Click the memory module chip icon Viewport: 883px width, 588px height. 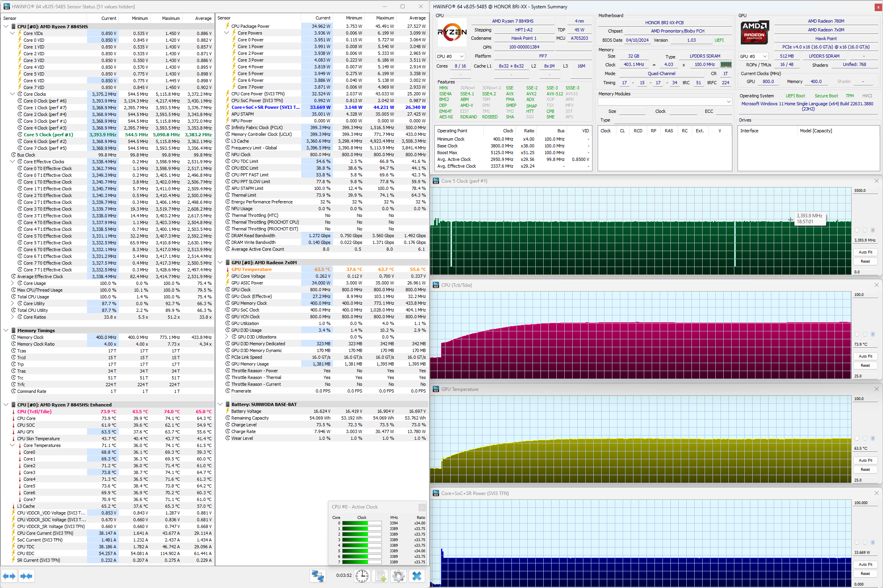coord(726,64)
